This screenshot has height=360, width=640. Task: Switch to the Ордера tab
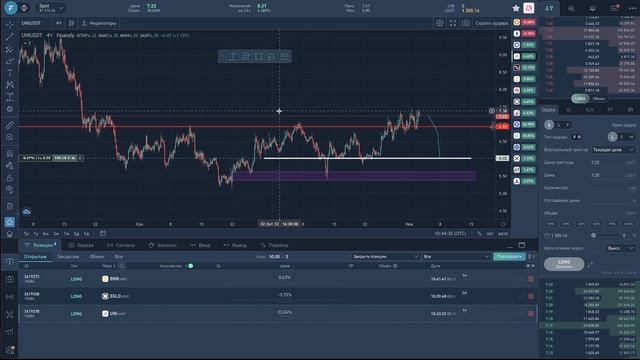pyautogui.click(x=81, y=245)
